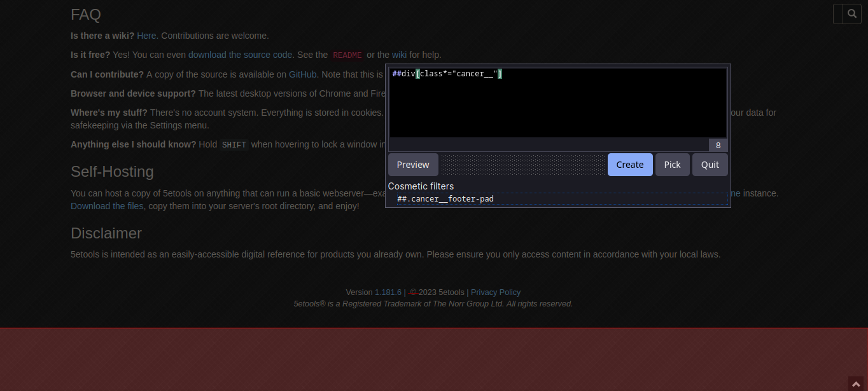Screen dimensions: 868x391
Task: Click the download the source code link
Action: [x=240, y=55]
